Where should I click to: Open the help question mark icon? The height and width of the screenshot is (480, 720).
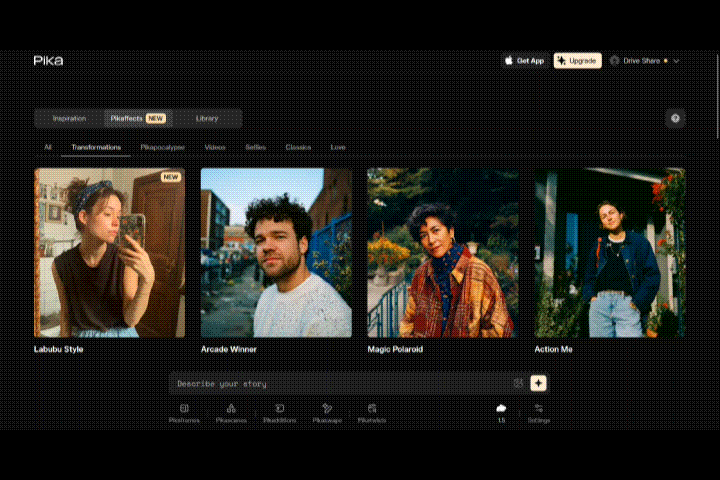[675, 119]
